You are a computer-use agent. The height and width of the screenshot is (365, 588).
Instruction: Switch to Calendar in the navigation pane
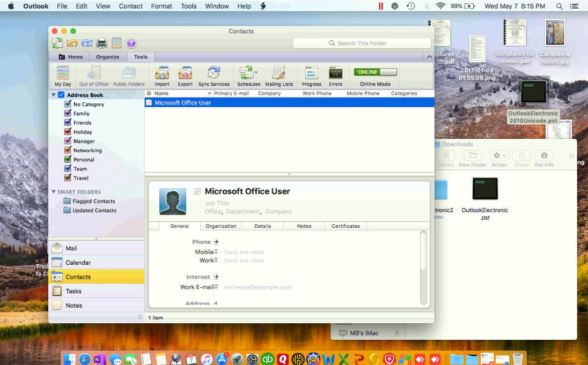tap(97, 262)
